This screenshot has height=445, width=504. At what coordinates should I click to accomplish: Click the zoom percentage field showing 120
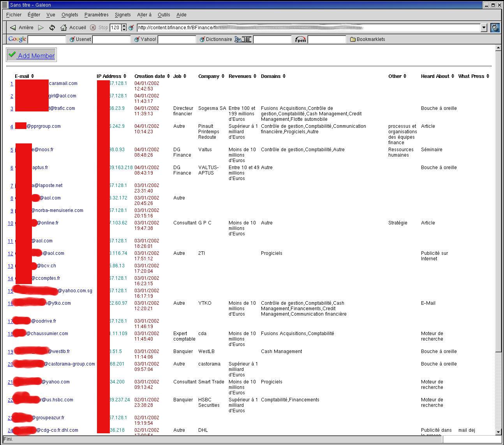point(116,28)
